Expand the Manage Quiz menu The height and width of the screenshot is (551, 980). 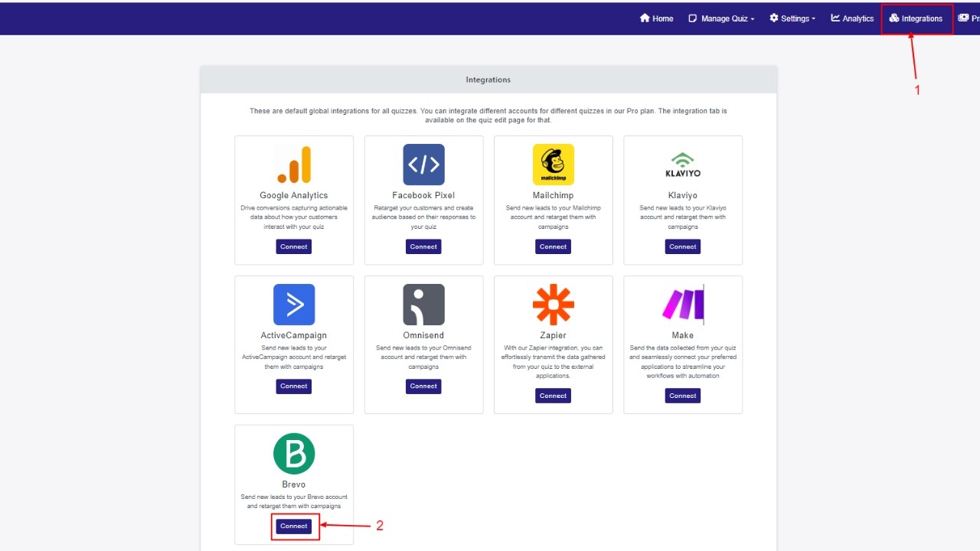click(721, 18)
